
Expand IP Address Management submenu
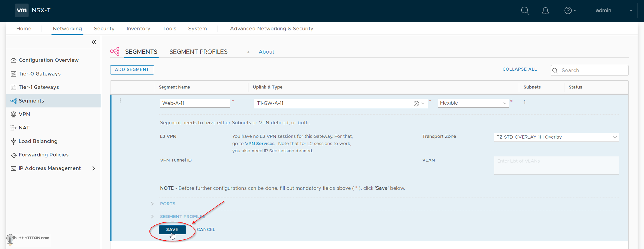coord(94,168)
